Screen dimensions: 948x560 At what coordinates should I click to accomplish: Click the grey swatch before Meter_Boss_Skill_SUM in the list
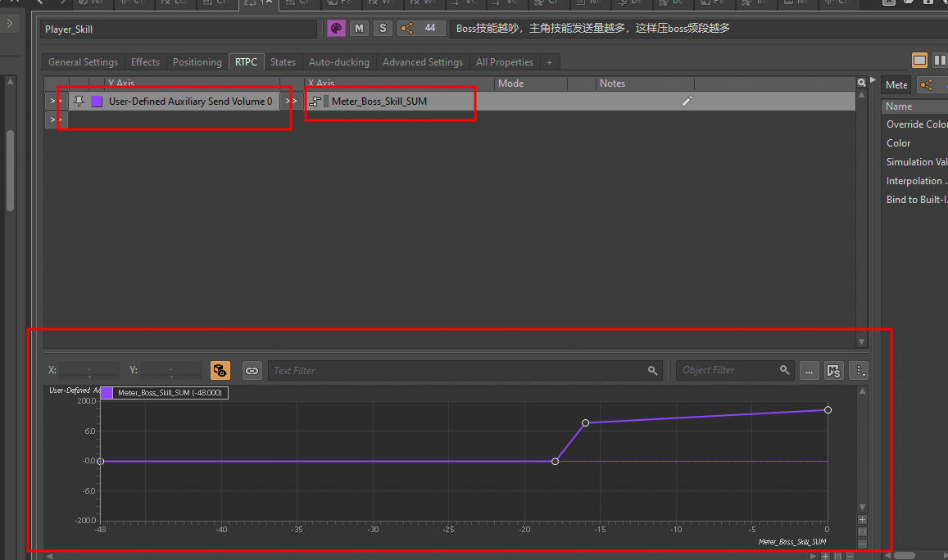coord(326,102)
